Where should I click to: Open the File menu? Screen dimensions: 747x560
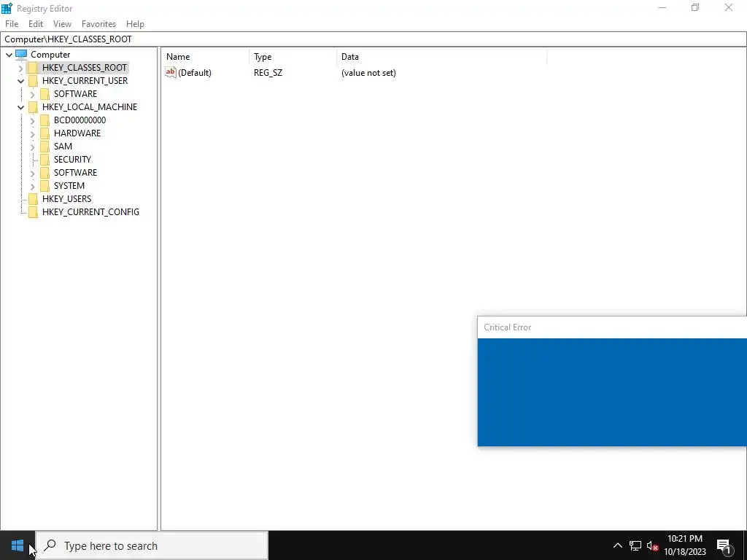pos(12,24)
